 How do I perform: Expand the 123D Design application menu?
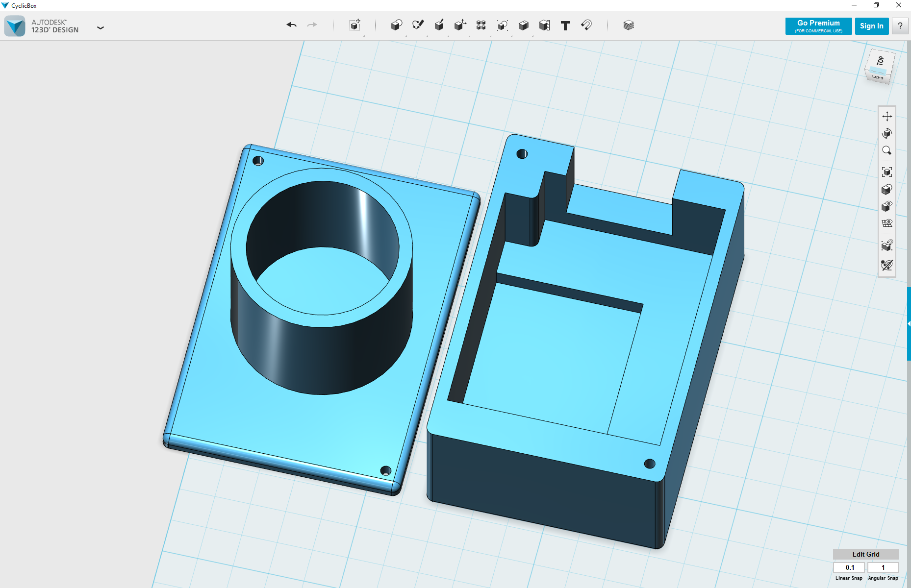(x=101, y=28)
